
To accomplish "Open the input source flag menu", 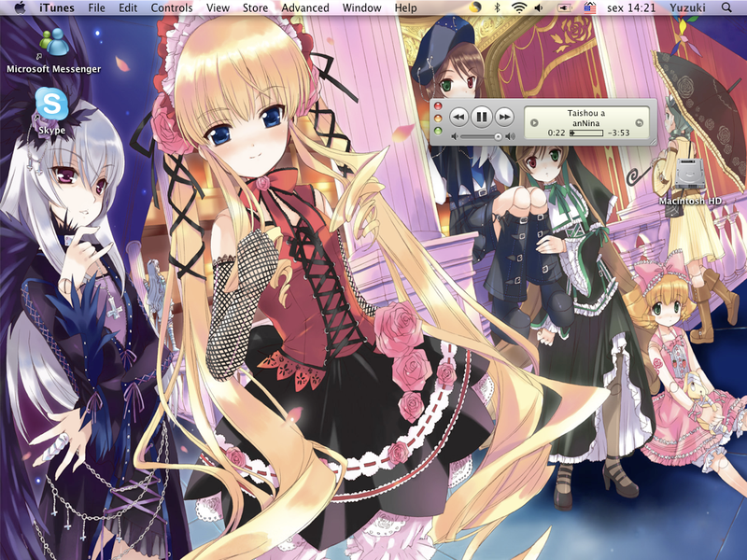I will coord(590,7).
